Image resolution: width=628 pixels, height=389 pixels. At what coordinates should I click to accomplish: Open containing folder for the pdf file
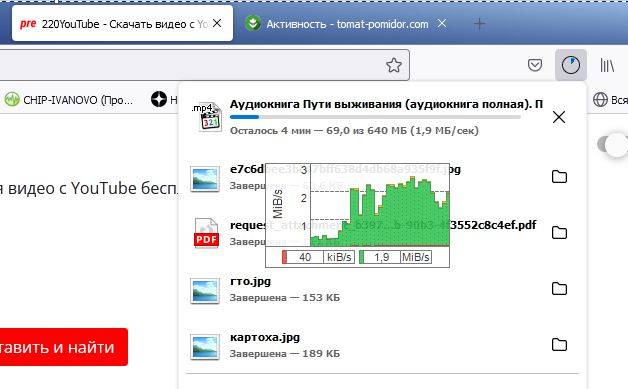pos(559,232)
